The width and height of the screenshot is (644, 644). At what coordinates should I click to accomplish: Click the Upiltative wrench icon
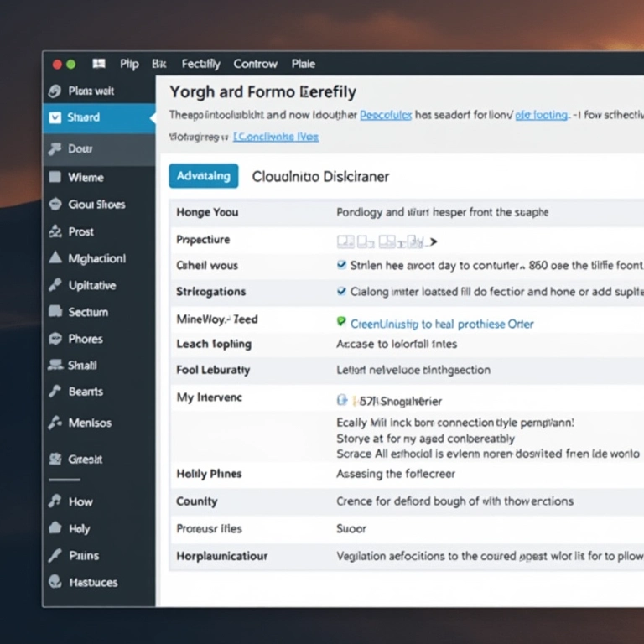click(55, 284)
